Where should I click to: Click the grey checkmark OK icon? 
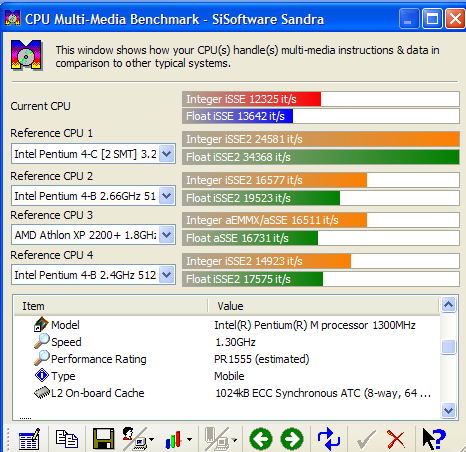coord(366,439)
